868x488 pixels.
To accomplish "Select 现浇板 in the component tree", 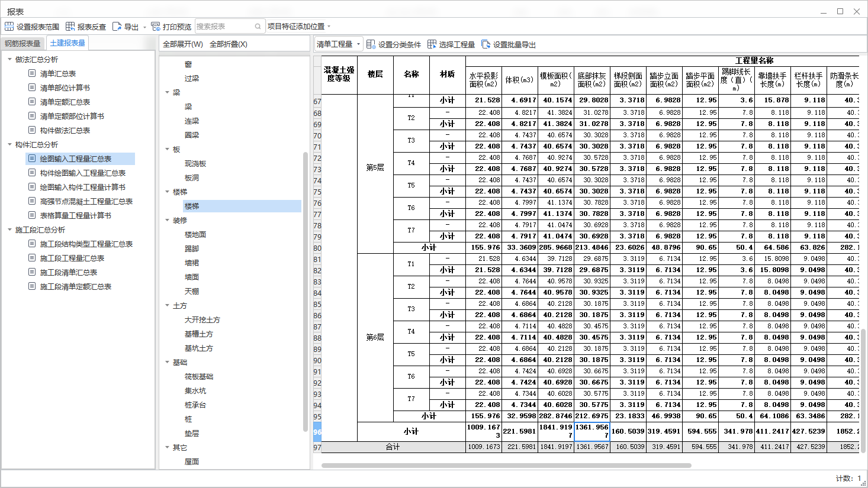I will 195,163.
